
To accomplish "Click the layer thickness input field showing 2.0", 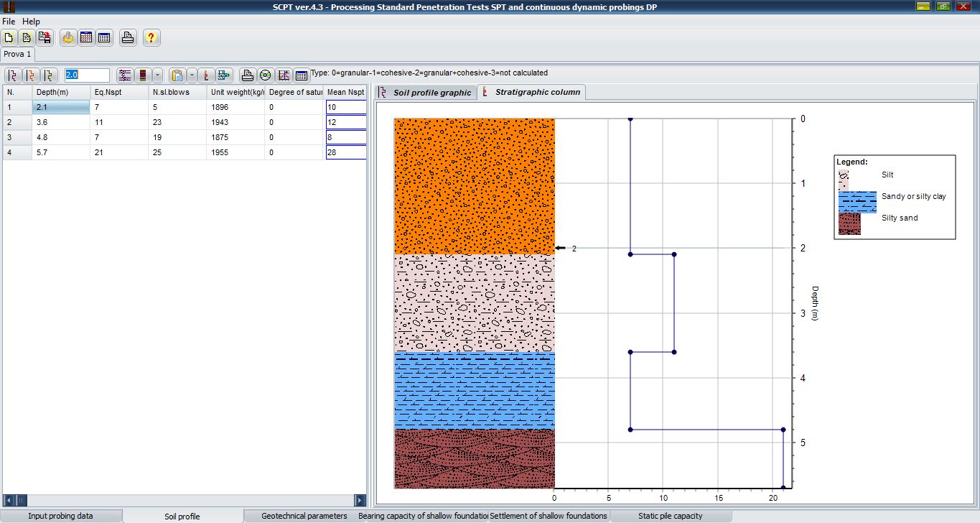I will click(x=87, y=75).
